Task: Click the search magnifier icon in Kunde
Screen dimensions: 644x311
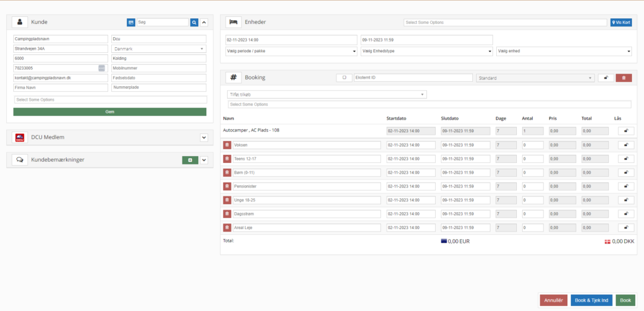Action: point(194,22)
